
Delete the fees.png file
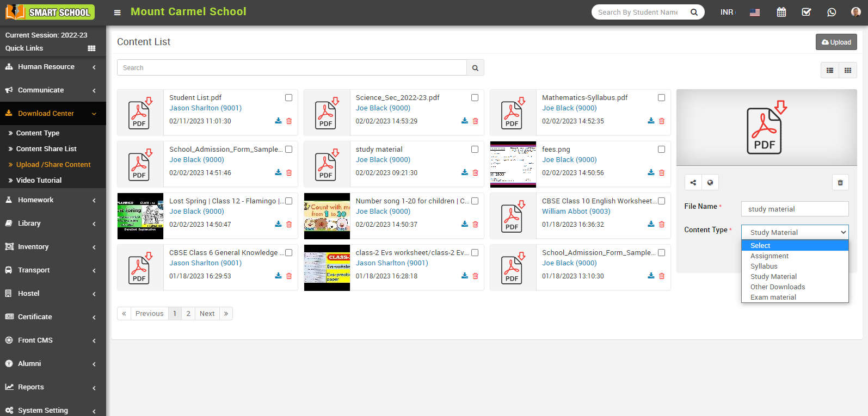662,172
